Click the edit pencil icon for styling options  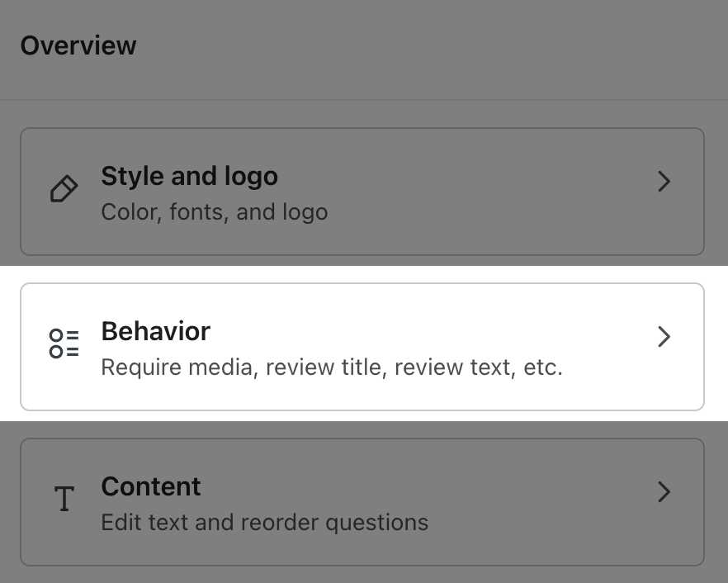pos(64,189)
